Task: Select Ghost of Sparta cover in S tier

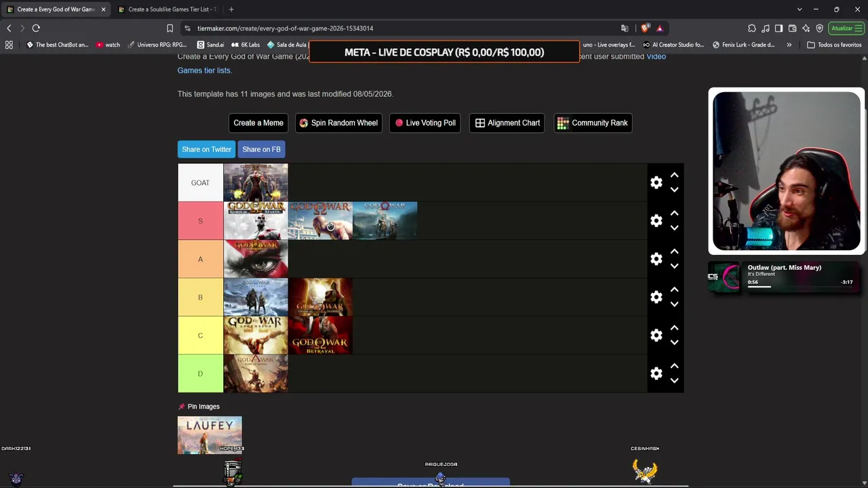Action: (256, 221)
